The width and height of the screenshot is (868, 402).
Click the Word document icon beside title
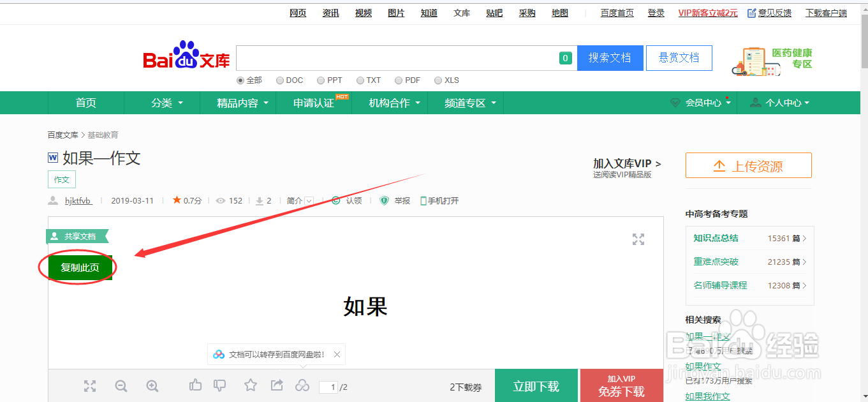53,158
